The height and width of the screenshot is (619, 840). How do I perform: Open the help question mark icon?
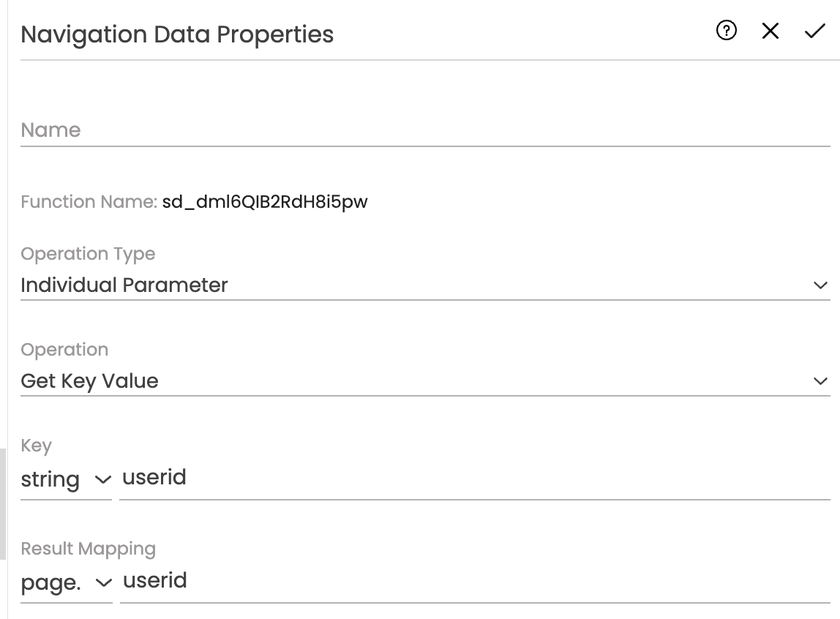point(727,31)
